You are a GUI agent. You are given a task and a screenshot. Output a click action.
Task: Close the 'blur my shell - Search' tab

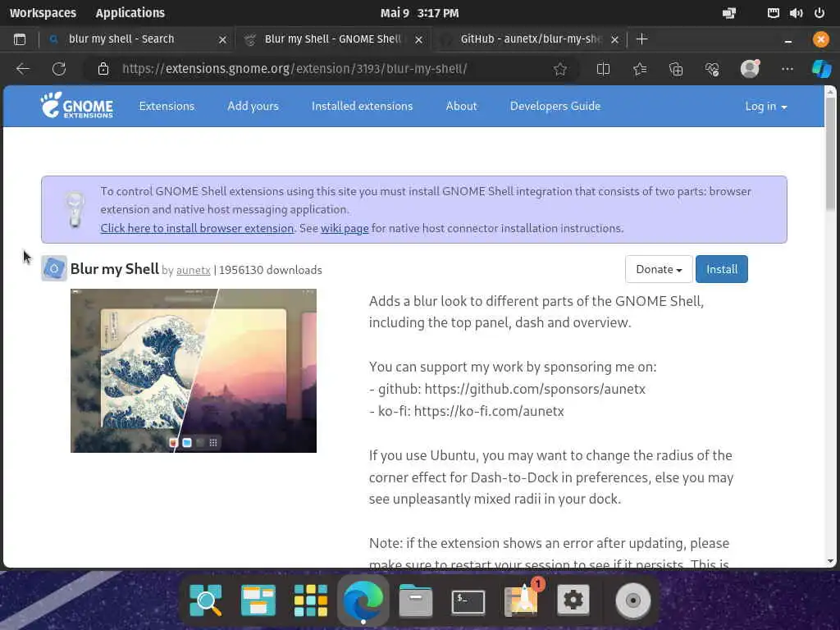coord(222,39)
